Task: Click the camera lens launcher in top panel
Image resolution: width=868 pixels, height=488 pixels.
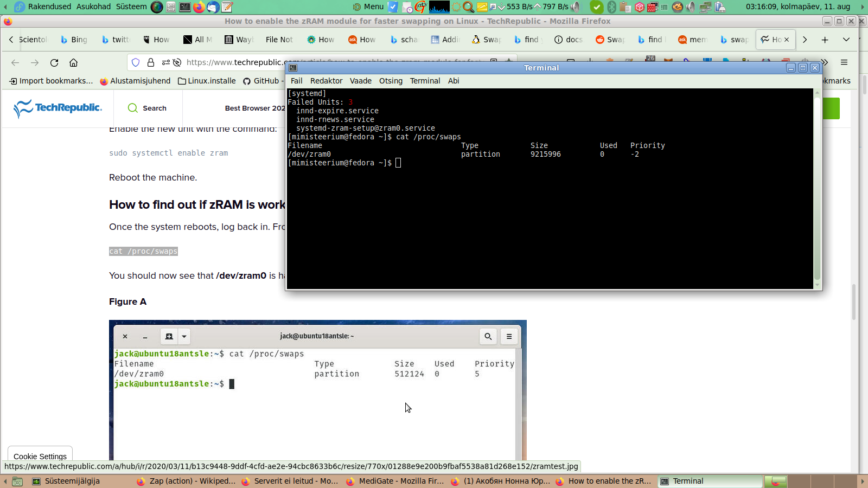Action: [157, 7]
